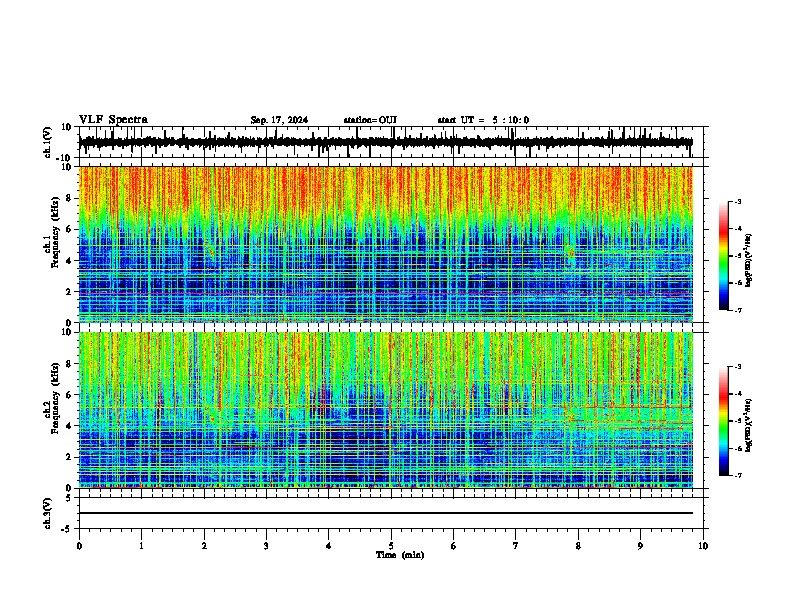Click the ch.3(V) axis label
Viewport: 792px width, 612px height.
coord(47,514)
